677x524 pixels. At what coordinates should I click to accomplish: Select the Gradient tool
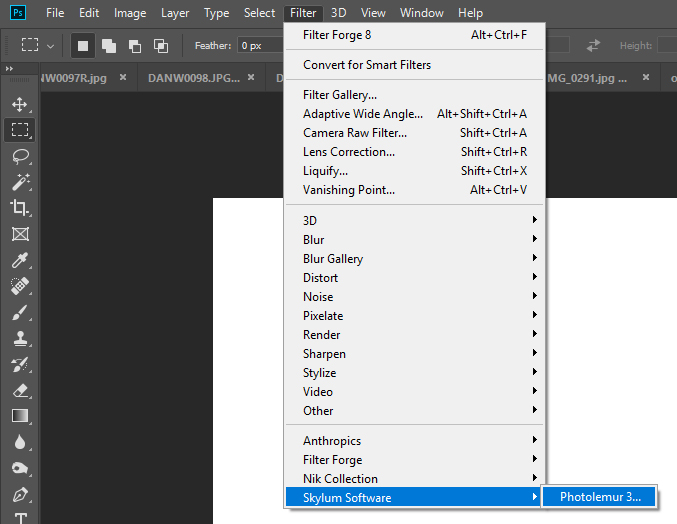[20, 416]
